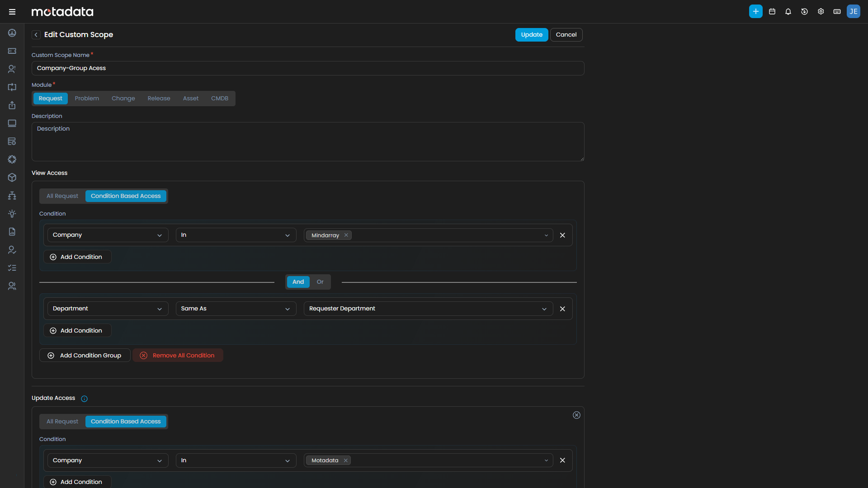Open the hamburger menu
Screen dimensions: 868x488
(12, 12)
